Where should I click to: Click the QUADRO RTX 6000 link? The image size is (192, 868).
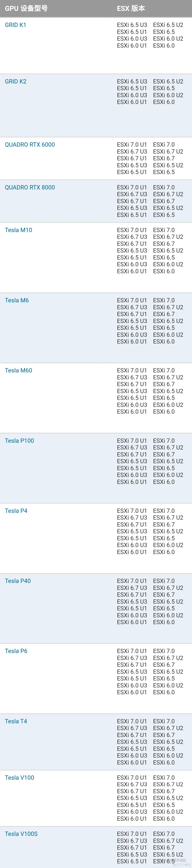(30, 144)
